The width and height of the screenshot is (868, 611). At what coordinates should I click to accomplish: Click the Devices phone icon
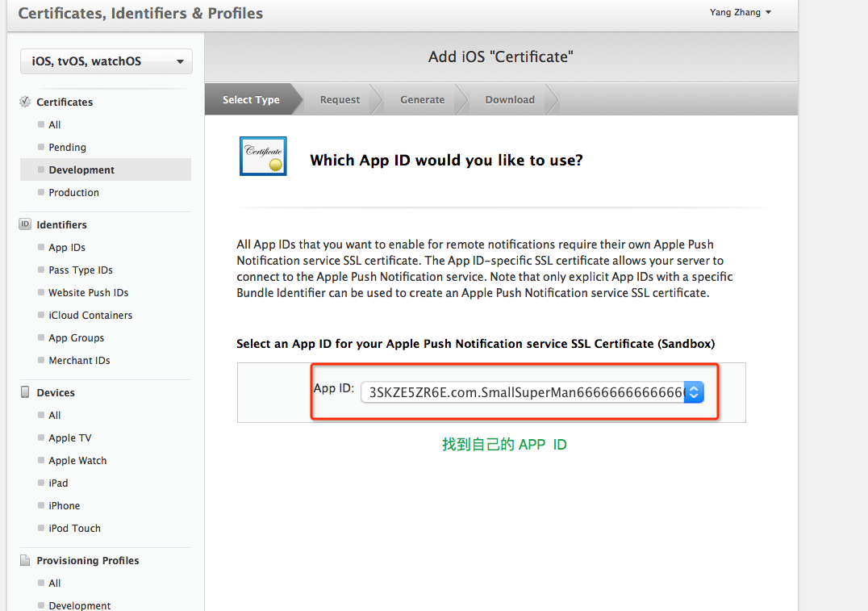[x=25, y=392]
